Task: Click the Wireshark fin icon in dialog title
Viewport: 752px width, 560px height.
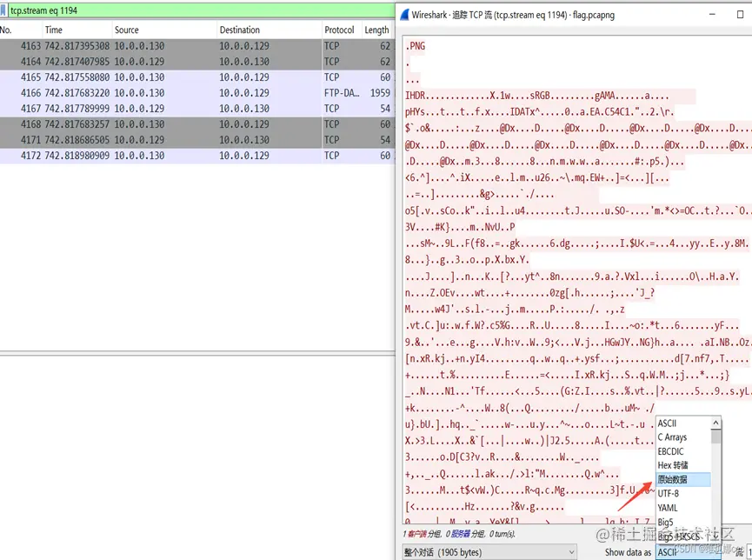Action: tap(404, 15)
